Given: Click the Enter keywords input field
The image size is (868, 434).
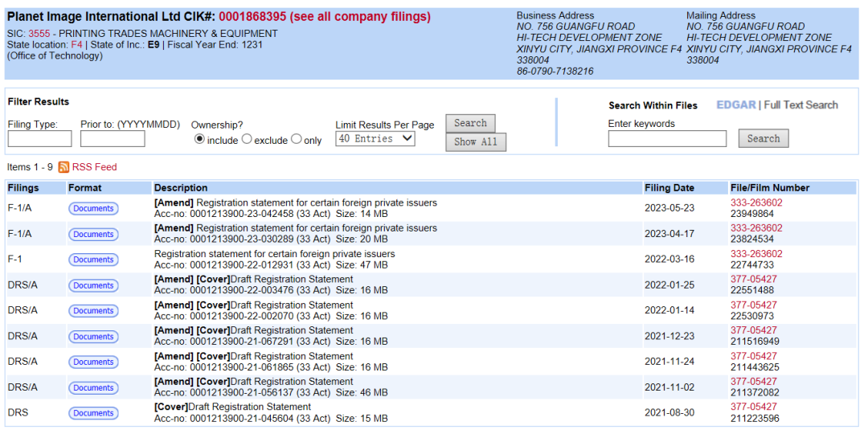Looking at the screenshot, I should click(667, 139).
